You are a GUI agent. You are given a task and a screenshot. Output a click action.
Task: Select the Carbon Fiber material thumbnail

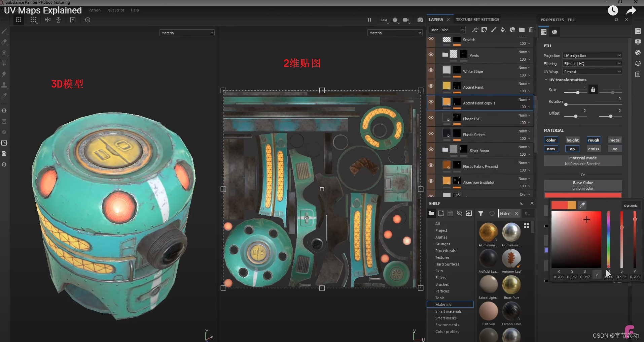pos(511,311)
